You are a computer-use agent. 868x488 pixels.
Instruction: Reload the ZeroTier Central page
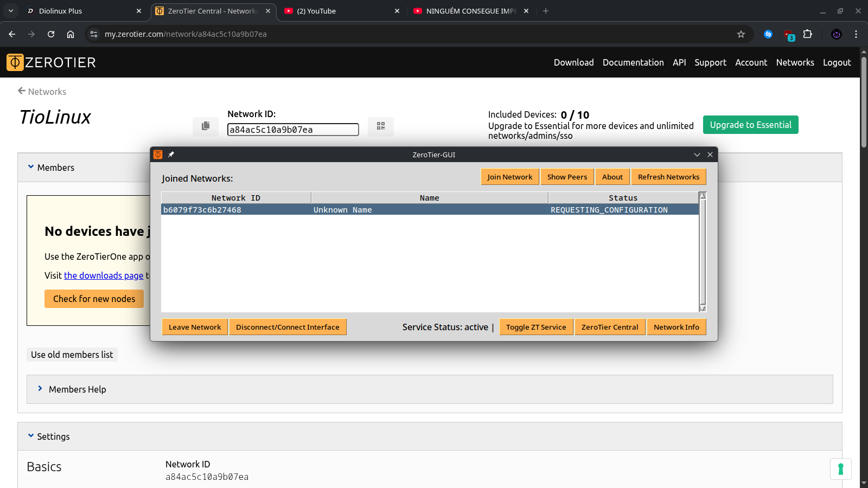[x=51, y=34]
